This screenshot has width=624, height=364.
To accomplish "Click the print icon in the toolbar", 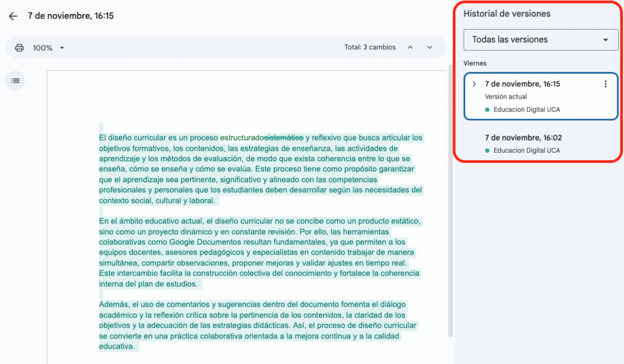I will click(19, 47).
